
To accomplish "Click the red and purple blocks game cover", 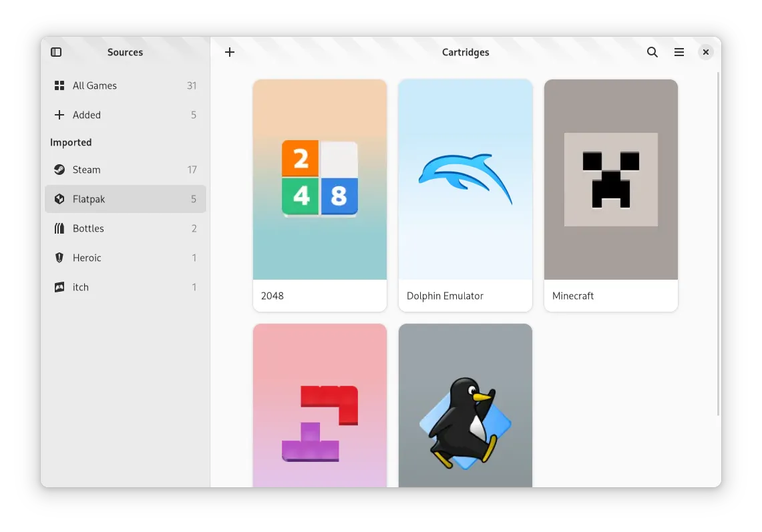I will 320,414.
